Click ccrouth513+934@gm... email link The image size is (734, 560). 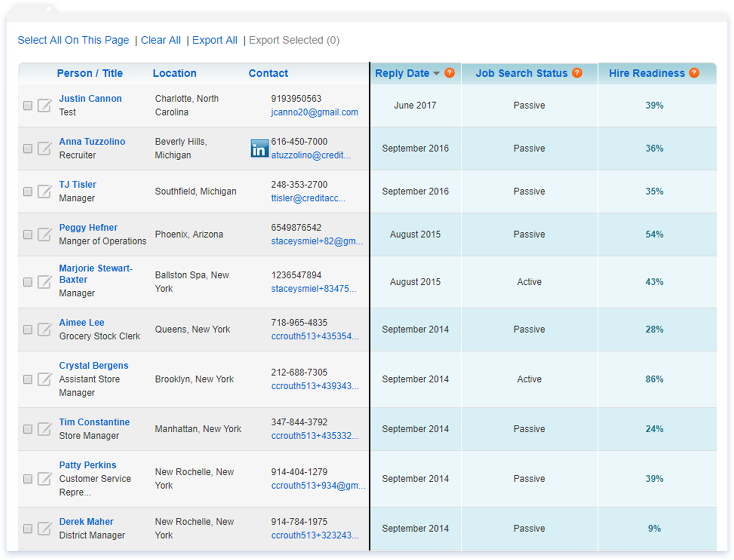[x=318, y=486]
